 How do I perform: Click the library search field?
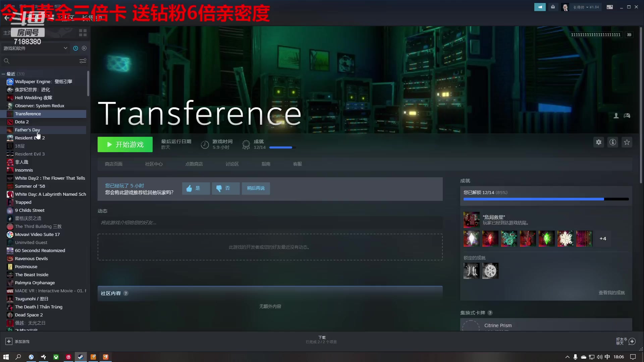[40, 61]
